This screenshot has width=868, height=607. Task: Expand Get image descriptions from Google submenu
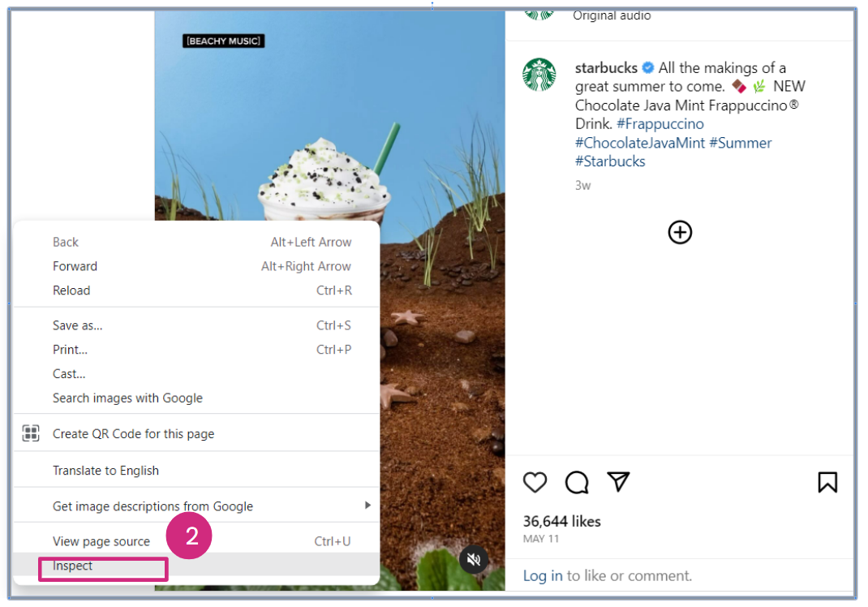[x=196, y=506]
